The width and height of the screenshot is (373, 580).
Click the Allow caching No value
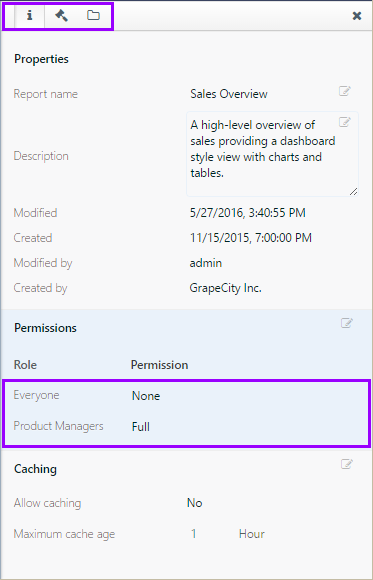tap(195, 503)
